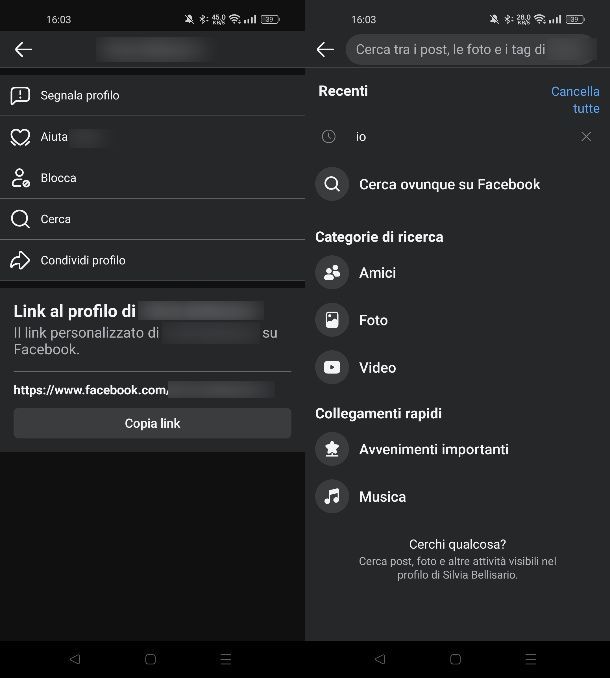Tap the Segnala profilo flag icon
The height and width of the screenshot is (678, 610).
coord(20,96)
